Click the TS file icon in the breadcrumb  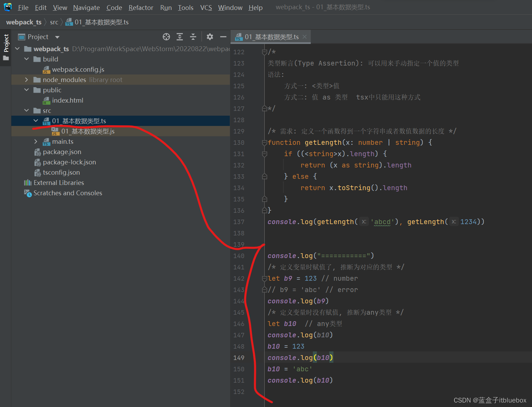tap(69, 22)
